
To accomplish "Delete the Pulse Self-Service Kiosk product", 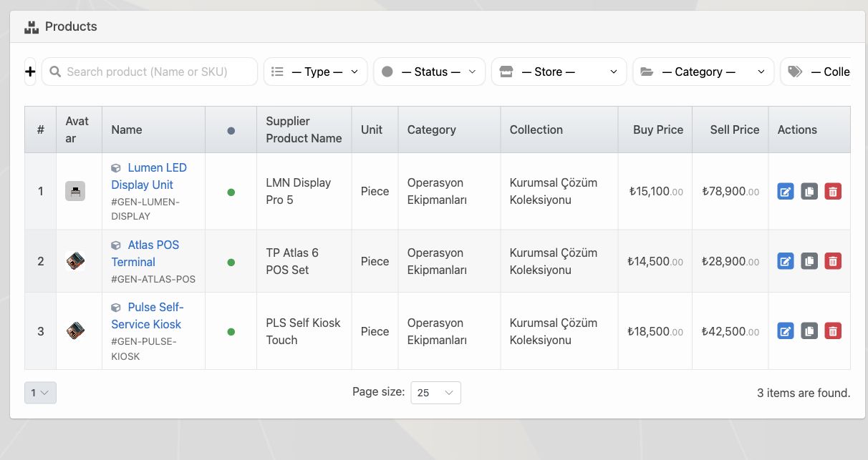I will pyautogui.click(x=833, y=331).
